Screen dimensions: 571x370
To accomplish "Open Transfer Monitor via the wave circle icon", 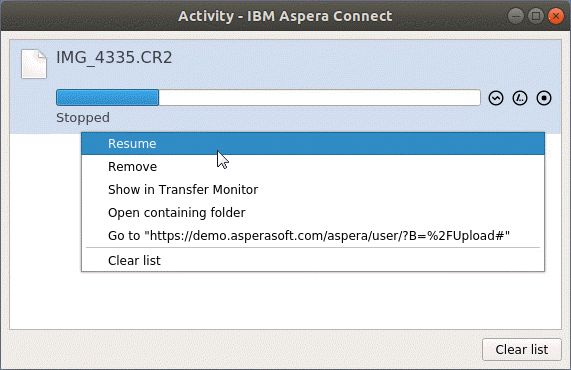I will (x=496, y=98).
